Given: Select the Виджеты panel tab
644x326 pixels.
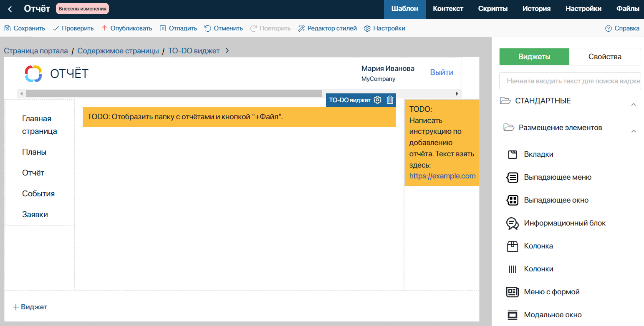Looking at the screenshot, I should tap(534, 57).
